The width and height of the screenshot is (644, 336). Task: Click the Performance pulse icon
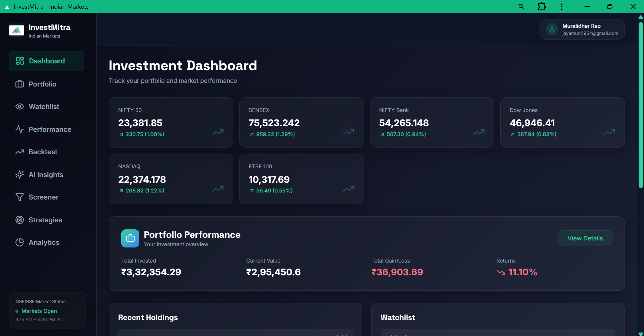[x=19, y=129]
